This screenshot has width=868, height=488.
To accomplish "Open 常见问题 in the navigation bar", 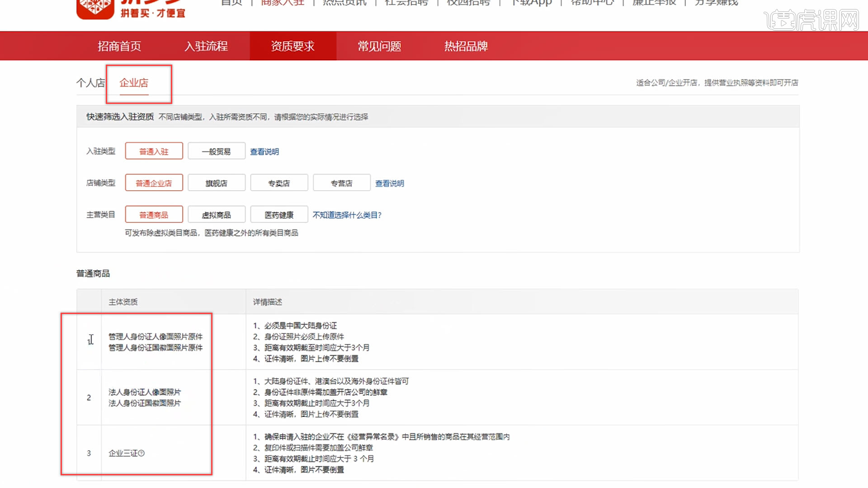I will (379, 46).
